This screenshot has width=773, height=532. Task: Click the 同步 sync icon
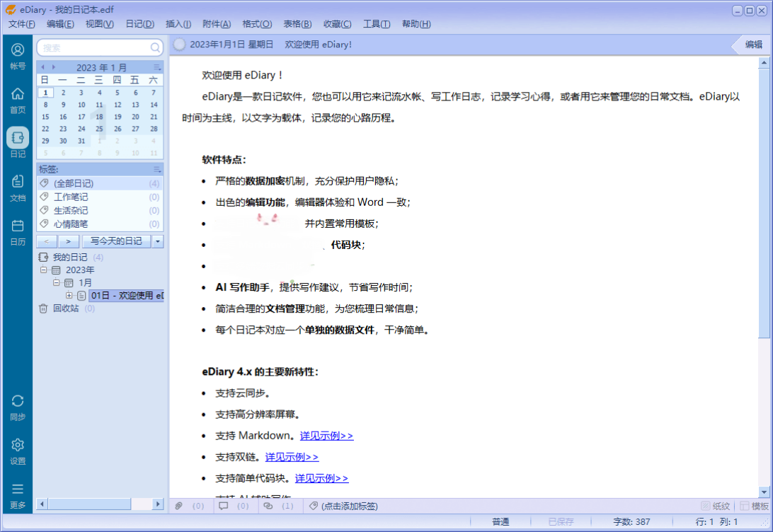coord(18,407)
